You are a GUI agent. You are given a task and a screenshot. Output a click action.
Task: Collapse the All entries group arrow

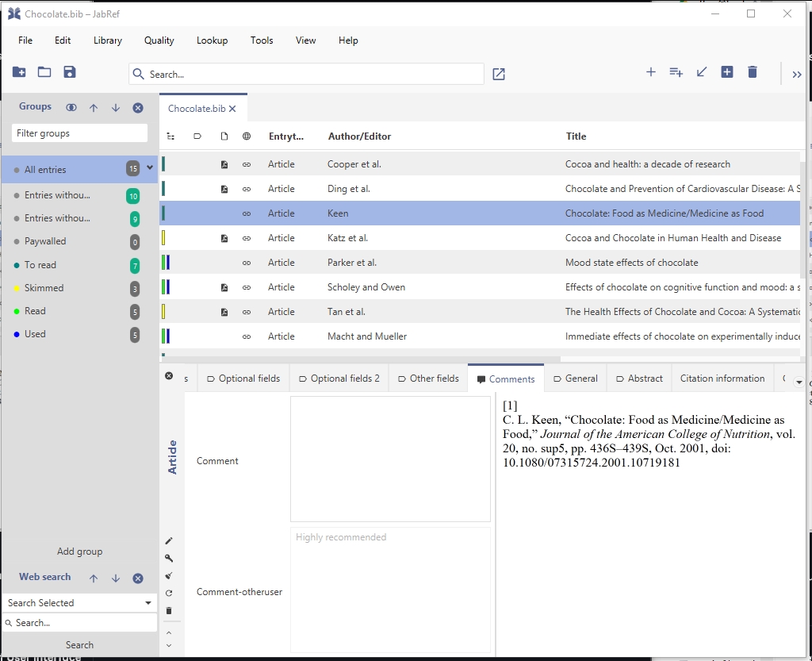click(x=150, y=168)
